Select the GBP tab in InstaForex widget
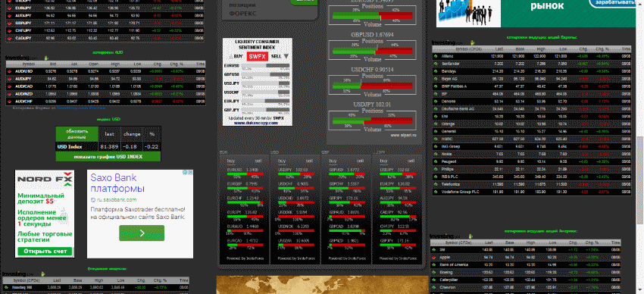The height and width of the screenshot is (294, 644). click(325, 152)
